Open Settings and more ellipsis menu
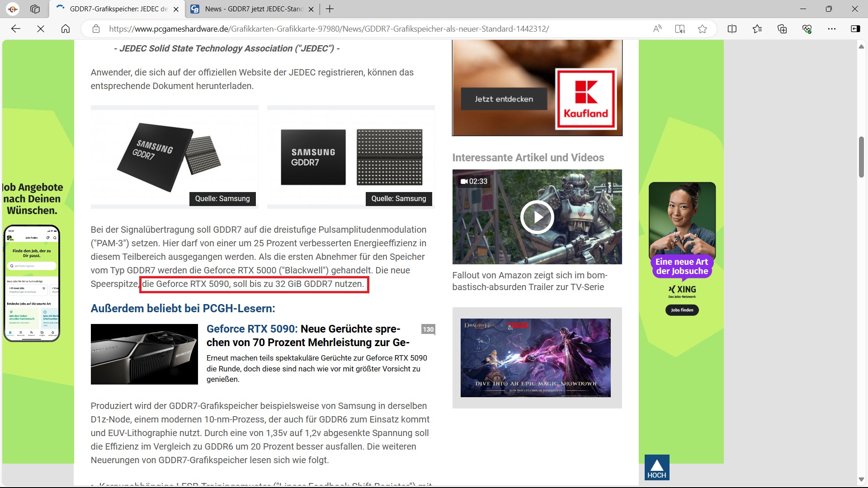Viewport: 868px width, 488px height. (832, 29)
